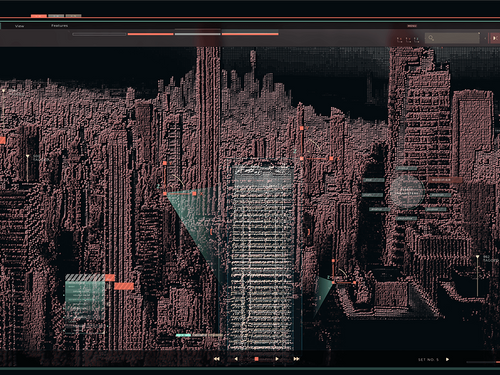The image size is (500, 375).
Task: Select the light gray progress segment
Action: [198, 34]
